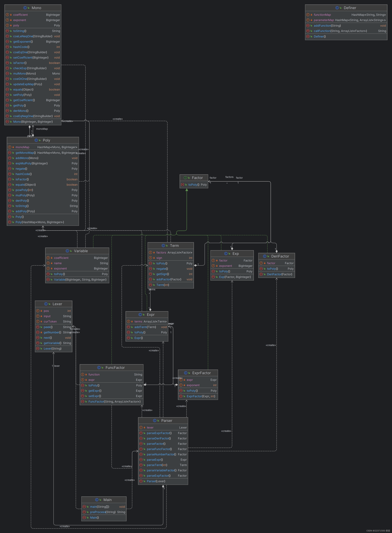Click the class icon next to Mono title
This screenshot has width=392, height=533.
click(25, 8)
